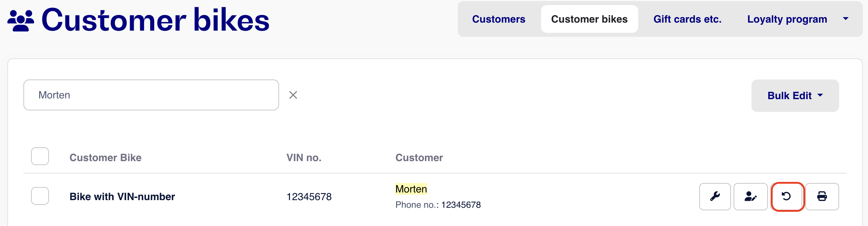Open the caret dropdown after Loyalty program
868x226 pixels.
pos(845,19)
